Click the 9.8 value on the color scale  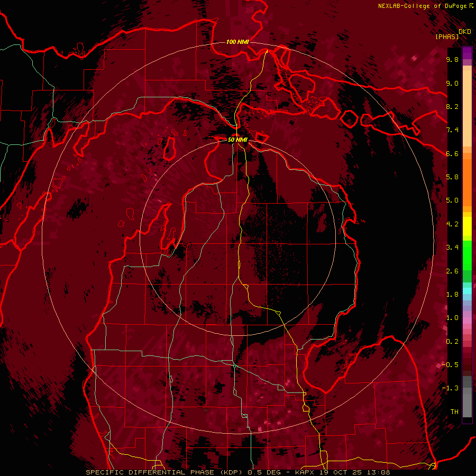click(x=452, y=60)
